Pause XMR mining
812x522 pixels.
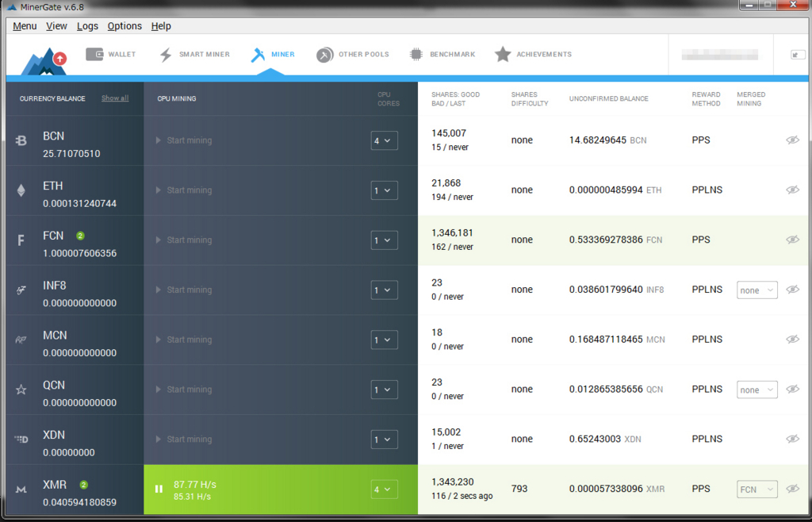159,489
